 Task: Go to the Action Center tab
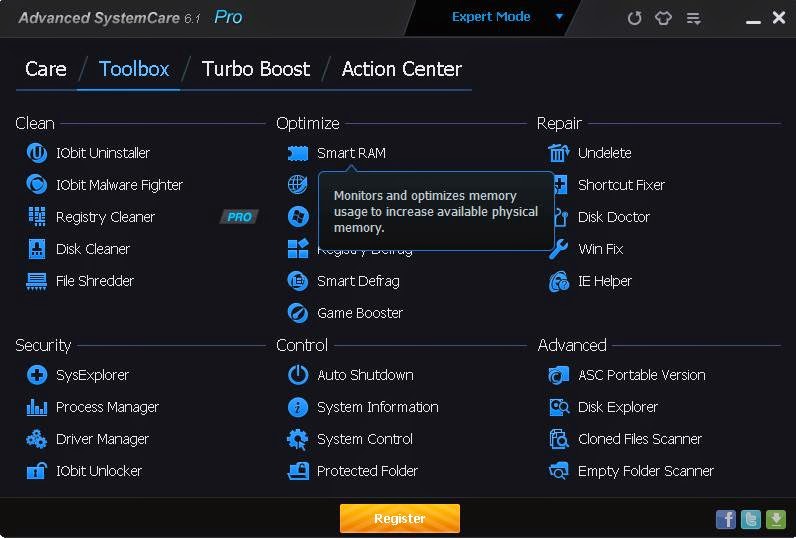[402, 69]
